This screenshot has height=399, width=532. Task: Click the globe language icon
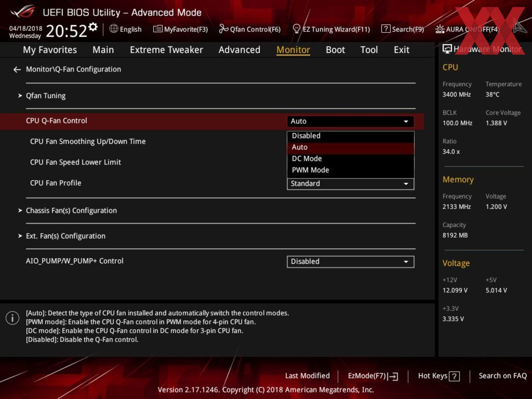(x=113, y=29)
